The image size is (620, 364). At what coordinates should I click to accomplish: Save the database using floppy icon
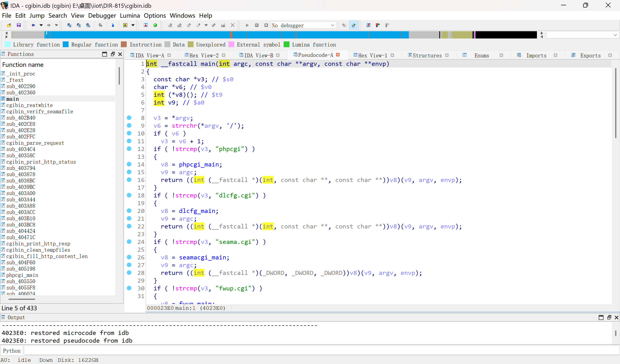click(19, 25)
